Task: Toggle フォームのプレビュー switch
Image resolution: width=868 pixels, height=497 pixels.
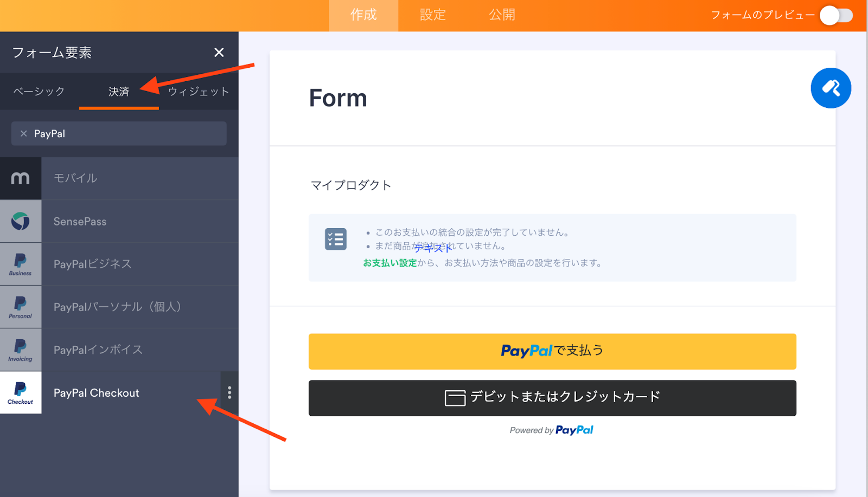Action: (836, 15)
